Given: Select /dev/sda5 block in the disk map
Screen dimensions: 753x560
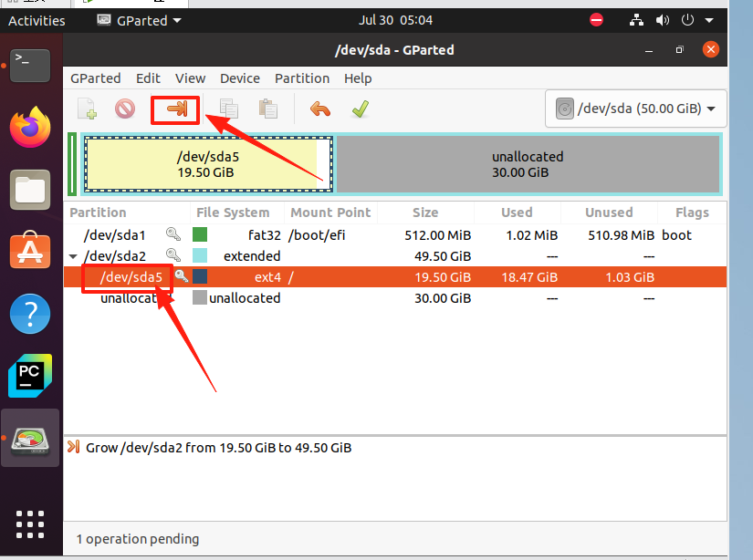Looking at the screenshot, I should tap(208, 164).
